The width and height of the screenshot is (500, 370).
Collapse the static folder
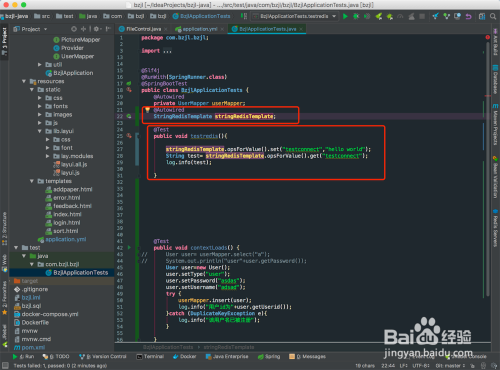32,90
